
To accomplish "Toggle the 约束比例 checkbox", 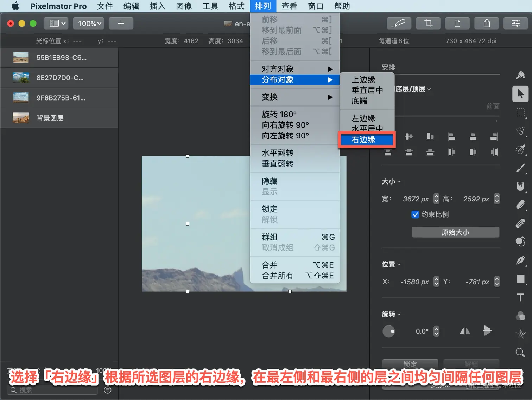I will tap(415, 214).
